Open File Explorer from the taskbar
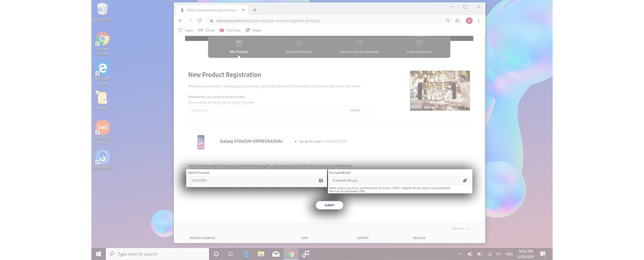 pos(261,254)
